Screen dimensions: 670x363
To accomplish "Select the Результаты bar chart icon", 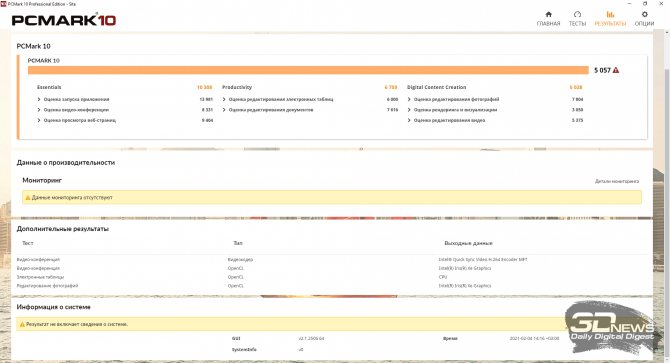I will click(610, 14).
